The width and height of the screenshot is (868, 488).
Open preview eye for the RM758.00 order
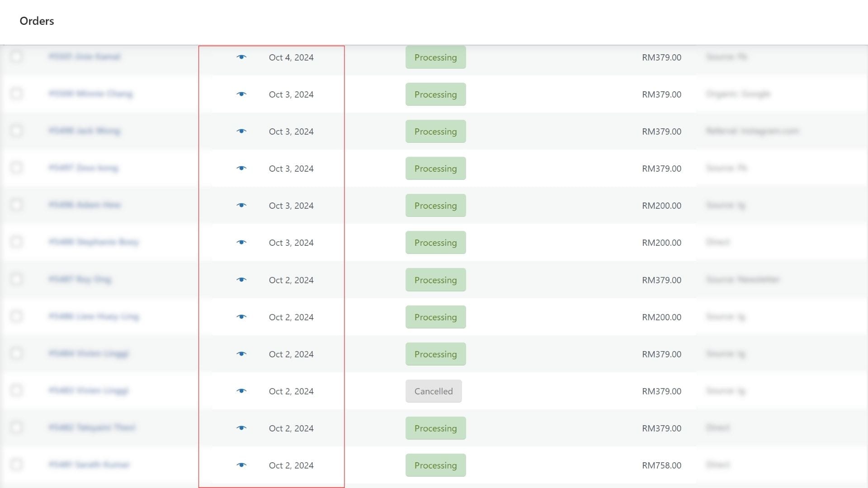click(x=241, y=465)
